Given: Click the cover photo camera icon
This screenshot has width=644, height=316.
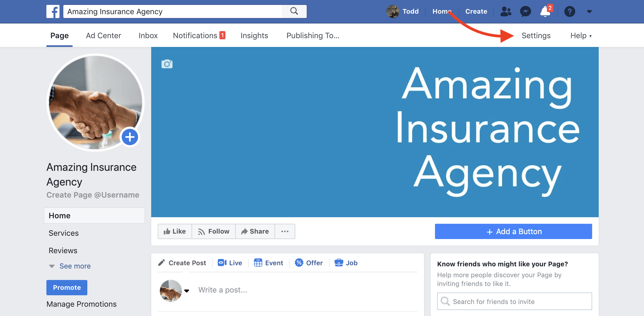Looking at the screenshot, I should pyautogui.click(x=167, y=64).
